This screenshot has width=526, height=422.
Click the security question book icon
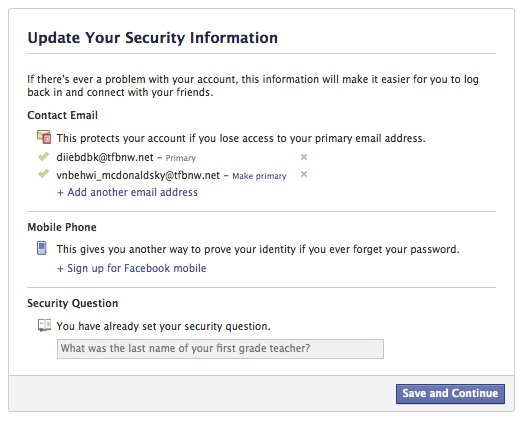[x=44, y=325]
